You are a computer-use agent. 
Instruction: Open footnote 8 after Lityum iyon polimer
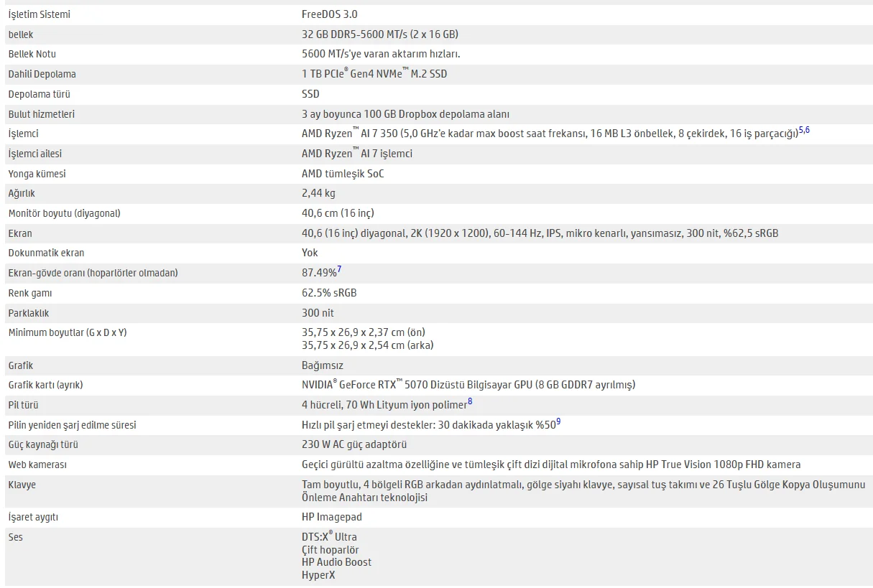coord(470,402)
